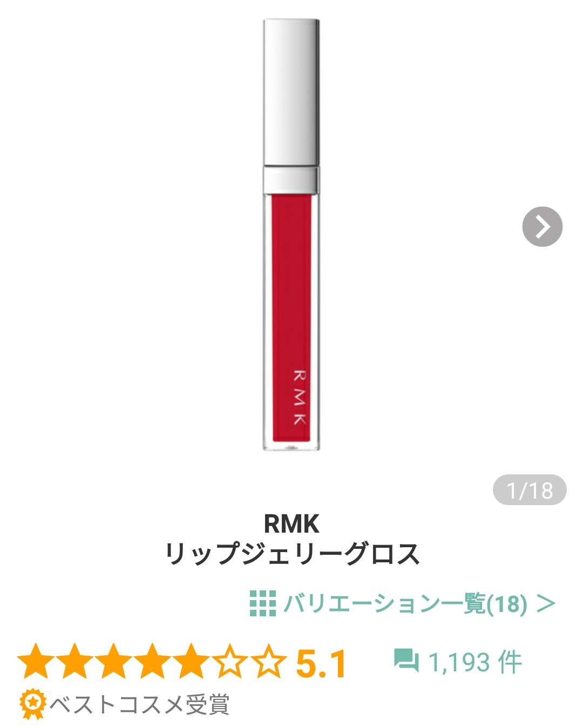Tap the red lip gloss product image
This screenshot has height=728, width=583.
291,235
